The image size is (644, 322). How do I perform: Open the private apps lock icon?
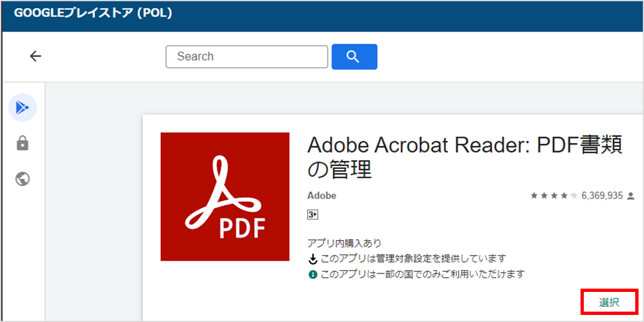[x=22, y=143]
